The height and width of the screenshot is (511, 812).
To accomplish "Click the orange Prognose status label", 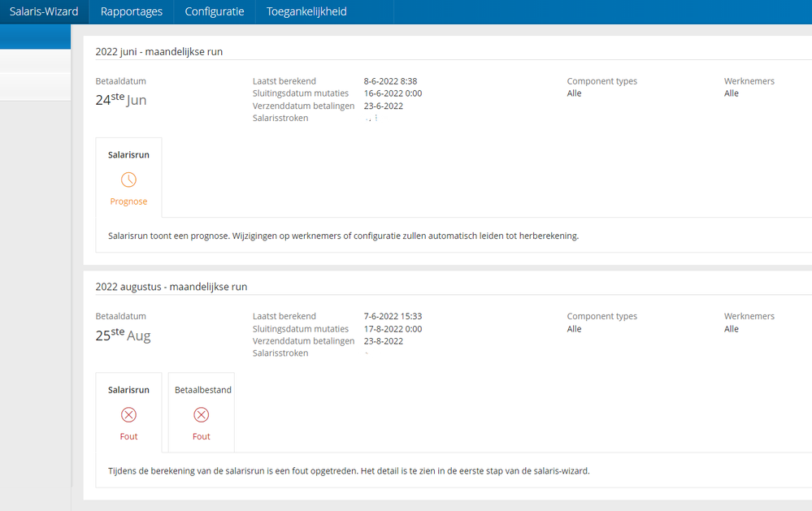I will point(128,201).
